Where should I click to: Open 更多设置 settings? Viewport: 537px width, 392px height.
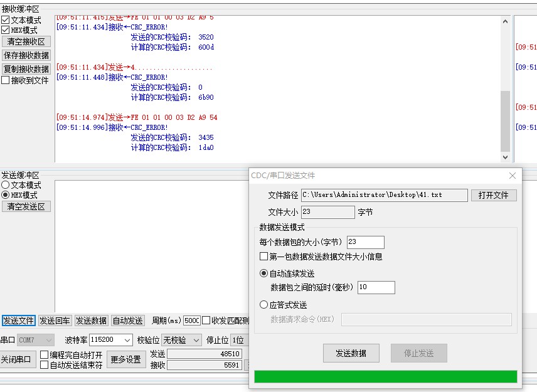coord(126,359)
